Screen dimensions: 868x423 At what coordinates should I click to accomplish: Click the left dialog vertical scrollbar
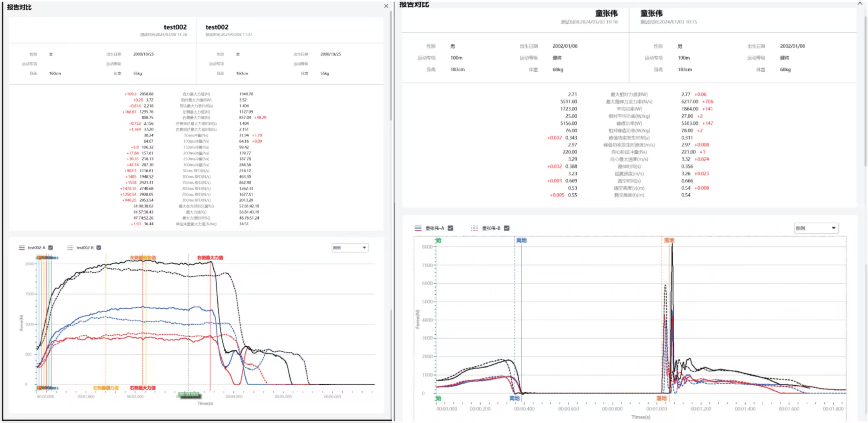(391, 66)
